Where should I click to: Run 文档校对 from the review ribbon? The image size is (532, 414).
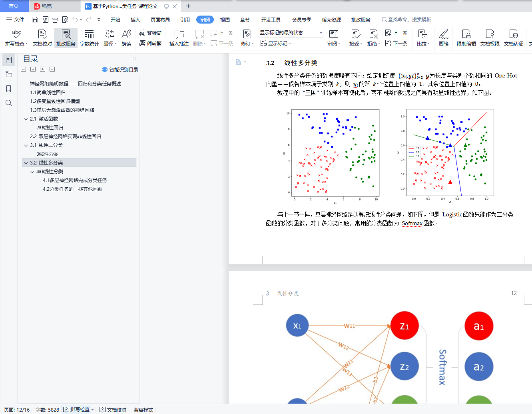tap(42, 38)
